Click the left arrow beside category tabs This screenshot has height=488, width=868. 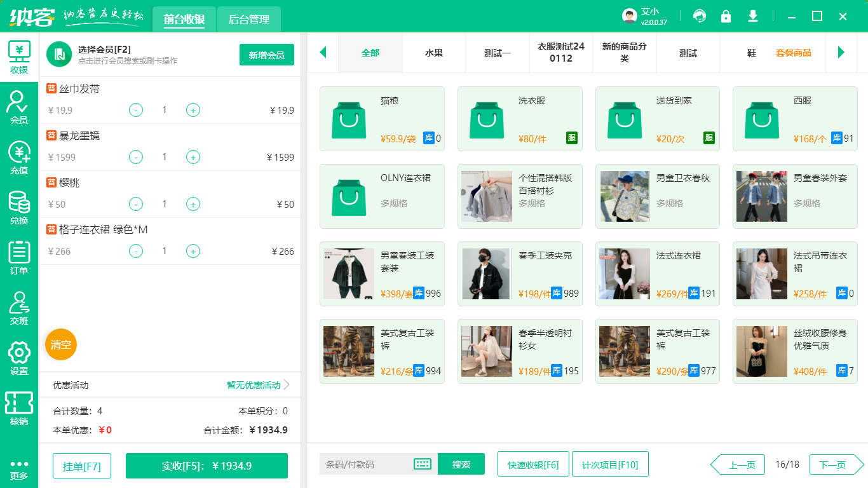[323, 53]
